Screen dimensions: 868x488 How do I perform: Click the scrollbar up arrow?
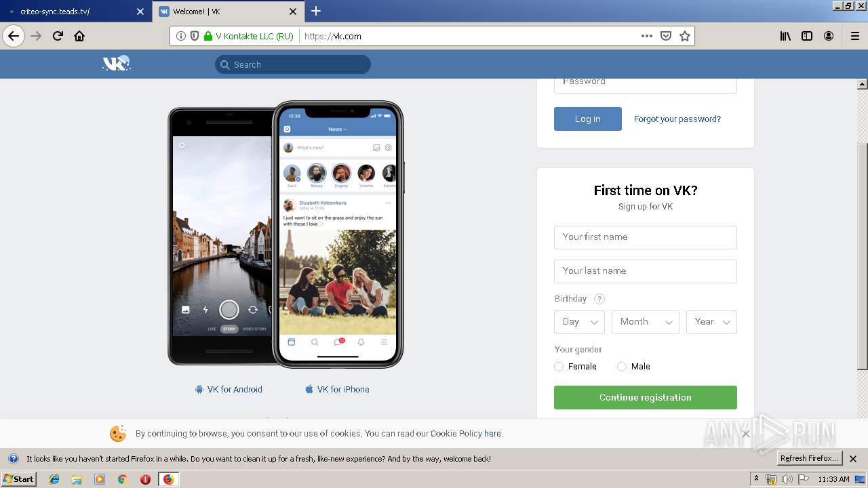click(863, 84)
